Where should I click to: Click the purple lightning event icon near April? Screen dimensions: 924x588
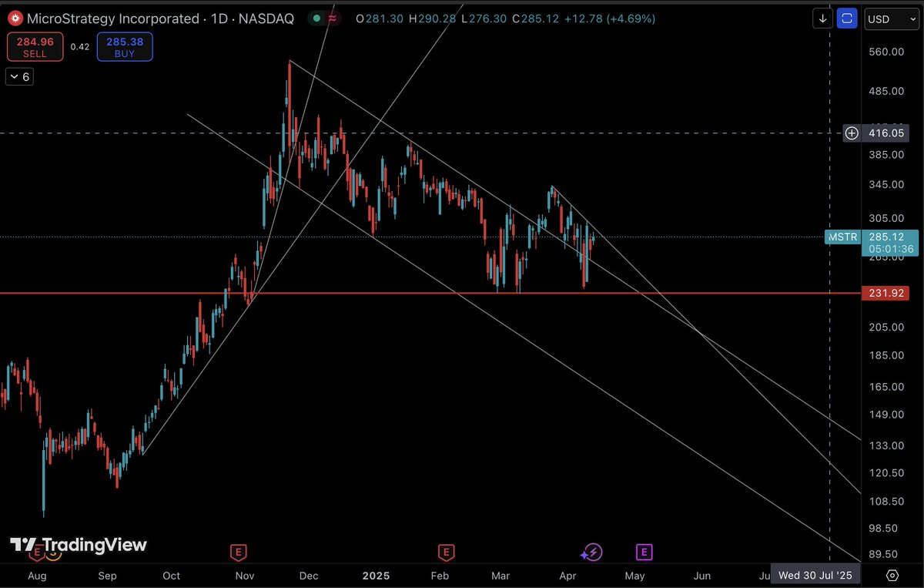(x=591, y=552)
